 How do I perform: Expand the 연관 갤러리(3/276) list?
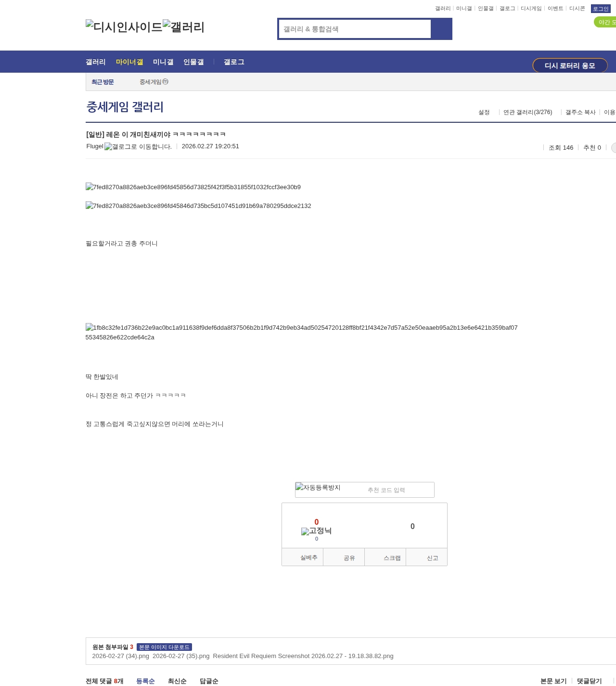pos(527,112)
